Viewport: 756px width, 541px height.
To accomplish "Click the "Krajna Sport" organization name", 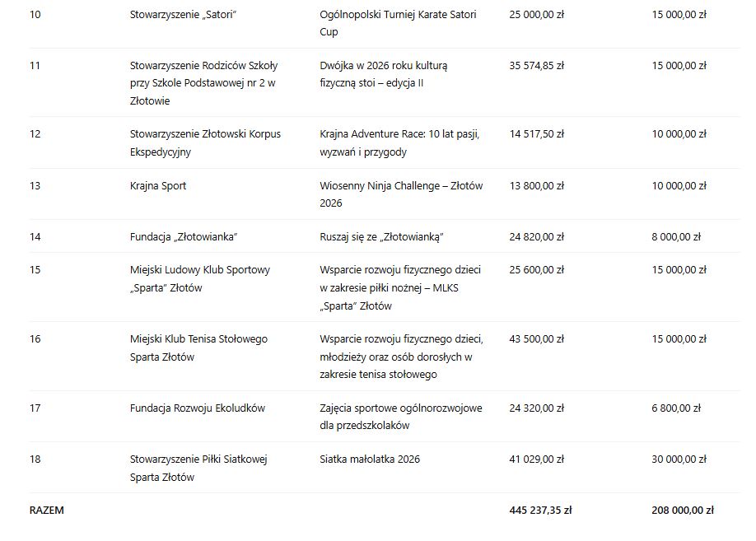I will coord(158,186).
